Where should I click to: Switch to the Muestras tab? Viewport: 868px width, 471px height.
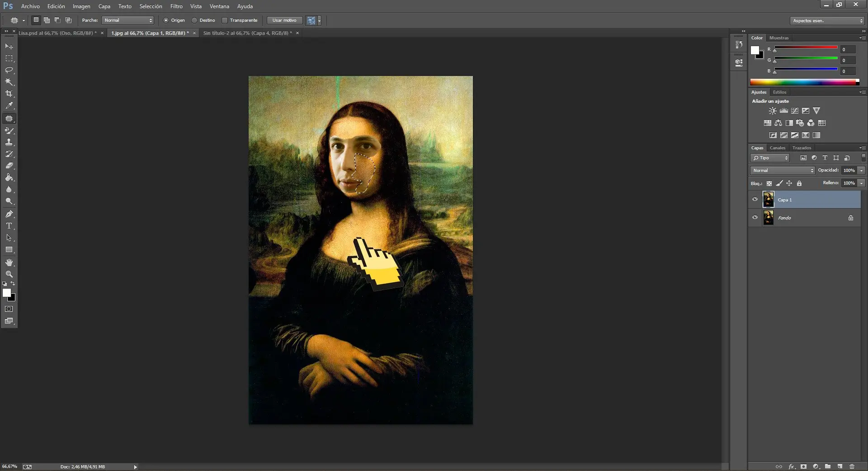[x=779, y=38]
